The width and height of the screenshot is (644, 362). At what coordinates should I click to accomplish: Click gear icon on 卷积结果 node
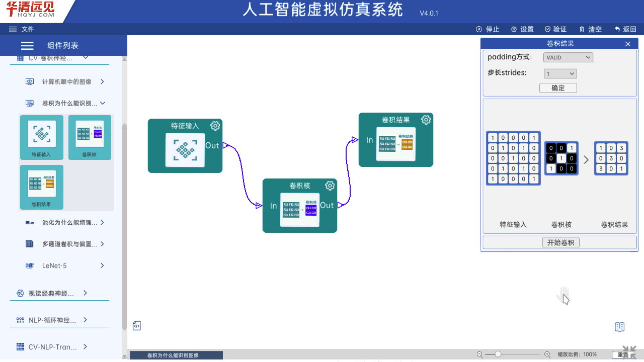point(426,120)
